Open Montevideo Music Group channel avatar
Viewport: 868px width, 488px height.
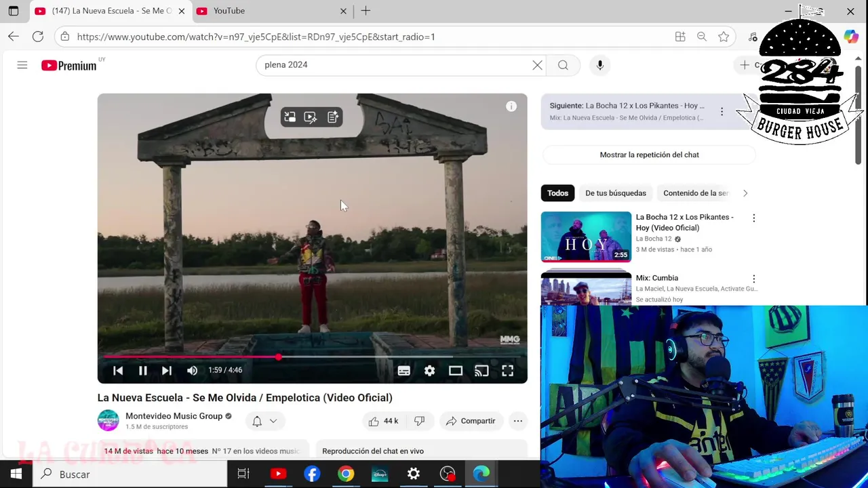108,420
